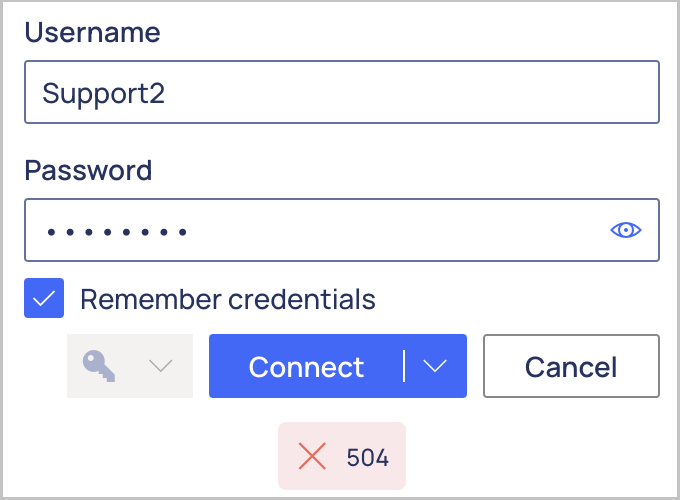Toggle the 'Remember credentials' label text

228,299
